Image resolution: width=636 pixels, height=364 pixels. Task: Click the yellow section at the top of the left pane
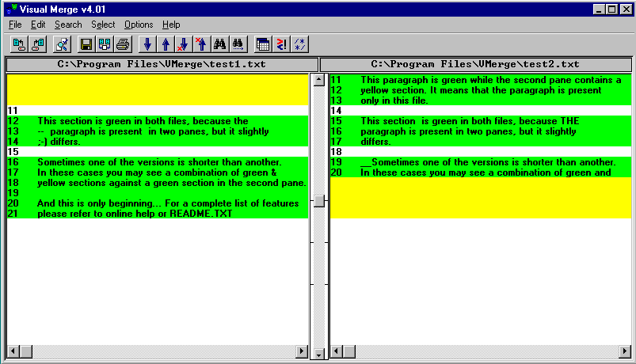tap(158, 89)
